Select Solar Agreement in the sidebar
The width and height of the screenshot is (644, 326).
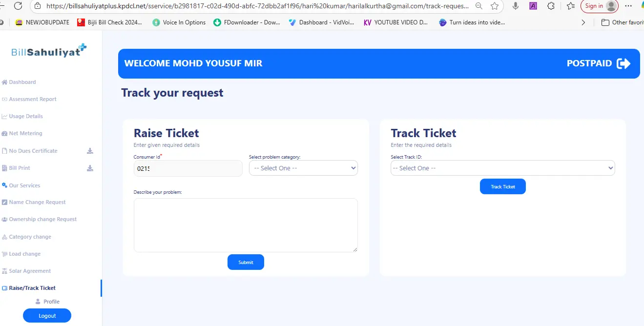pos(30,271)
